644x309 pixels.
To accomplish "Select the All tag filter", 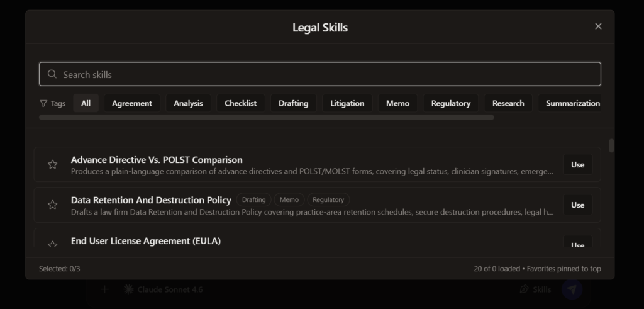I will tap(86, 103).
